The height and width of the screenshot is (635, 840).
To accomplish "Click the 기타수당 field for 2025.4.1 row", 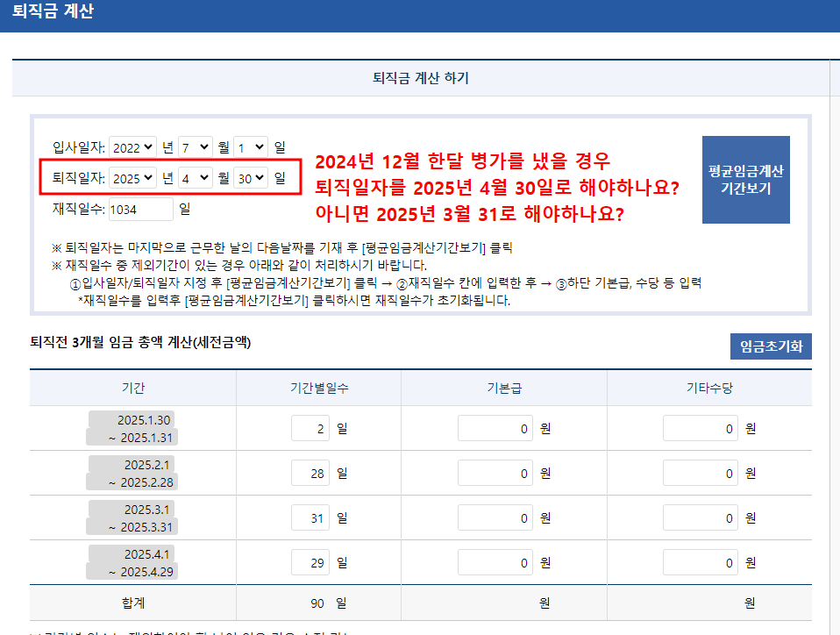I will (701, 562).
